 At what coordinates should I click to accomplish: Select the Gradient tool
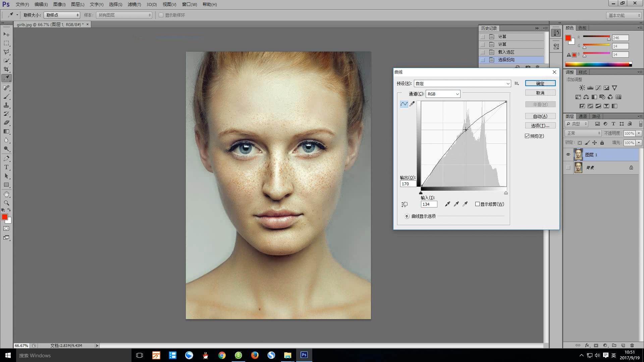click(6, 131)
